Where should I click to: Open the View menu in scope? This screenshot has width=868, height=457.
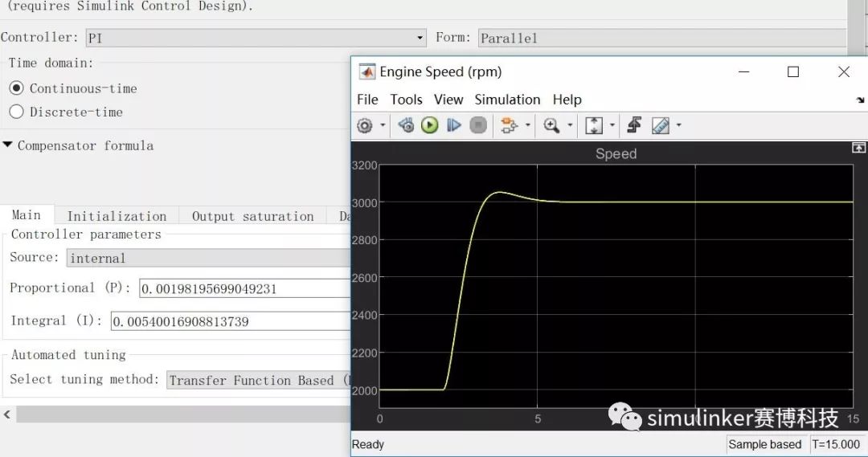tap(448, 100)
